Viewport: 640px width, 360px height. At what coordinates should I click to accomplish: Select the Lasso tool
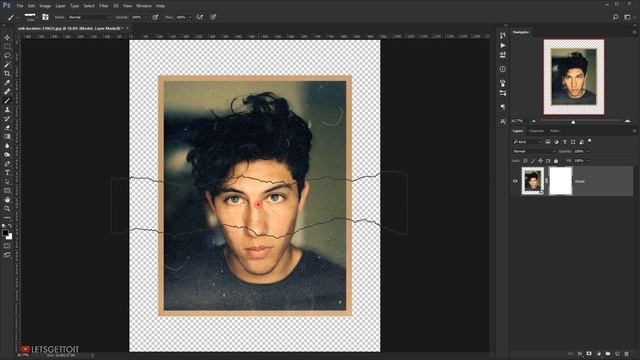7,56
